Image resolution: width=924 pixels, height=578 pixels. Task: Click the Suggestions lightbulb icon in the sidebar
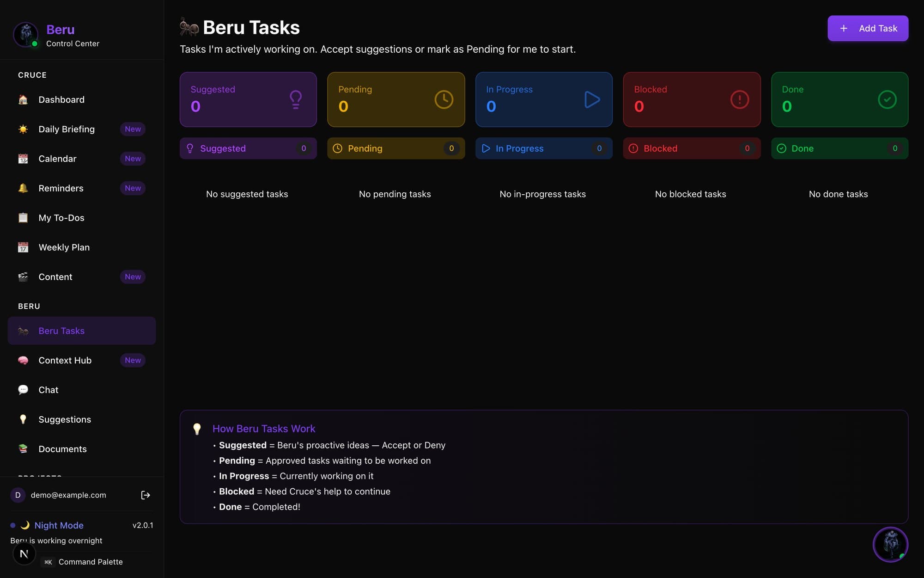[23, 419]
